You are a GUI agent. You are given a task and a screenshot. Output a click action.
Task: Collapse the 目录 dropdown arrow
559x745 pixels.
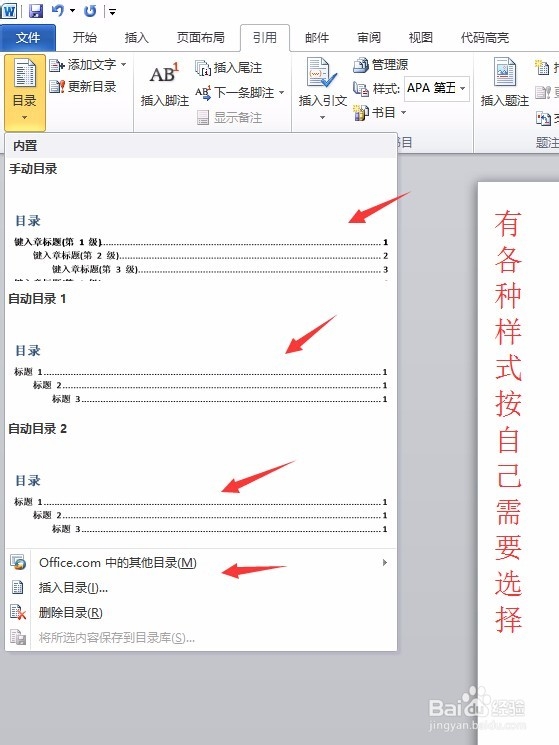point(25,117)
